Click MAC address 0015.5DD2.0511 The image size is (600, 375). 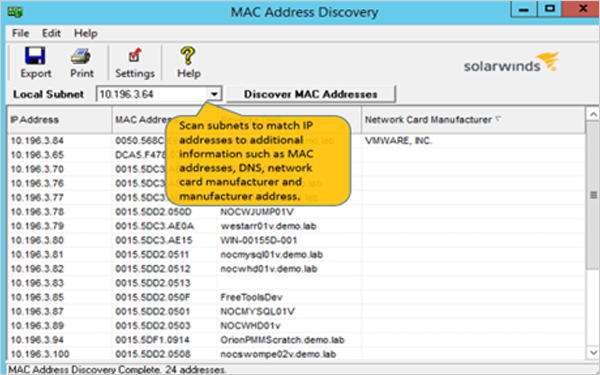point(152,254)
